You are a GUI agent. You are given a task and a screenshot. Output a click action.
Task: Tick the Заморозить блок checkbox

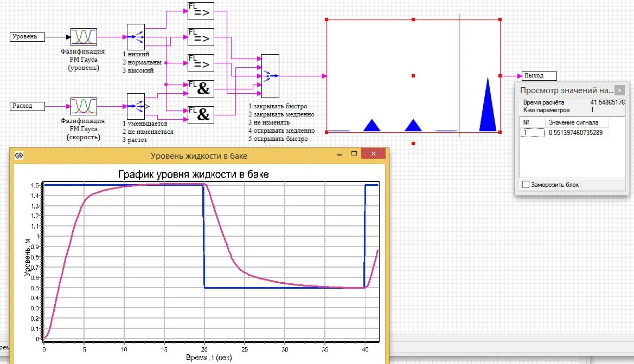click(526, 185)
